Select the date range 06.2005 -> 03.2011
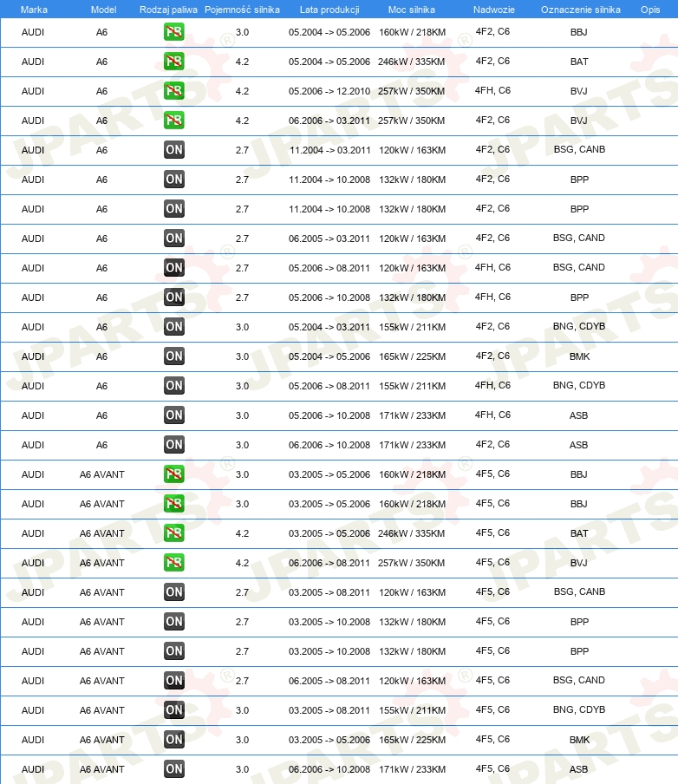678x784 pixels. tap(329, 238)
